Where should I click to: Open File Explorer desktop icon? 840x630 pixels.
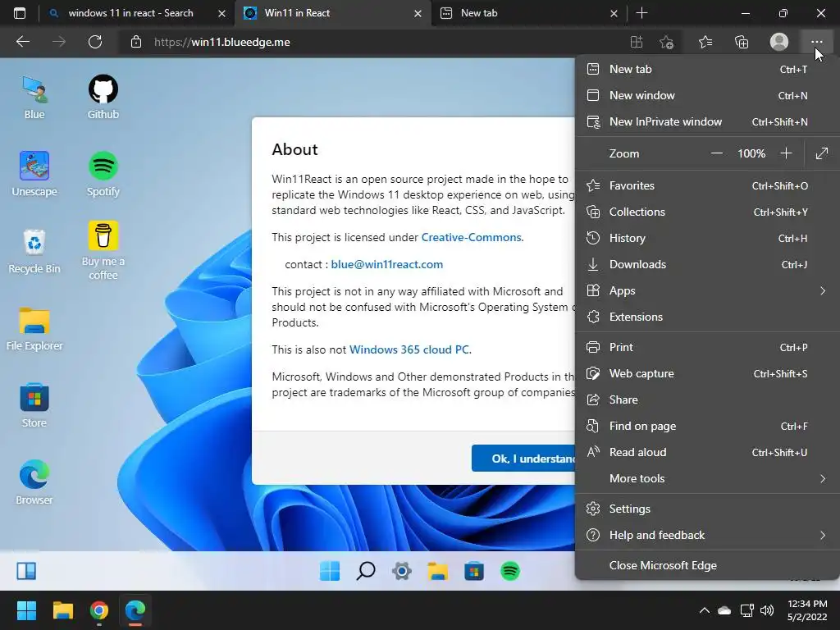click(x=34, y=329)
